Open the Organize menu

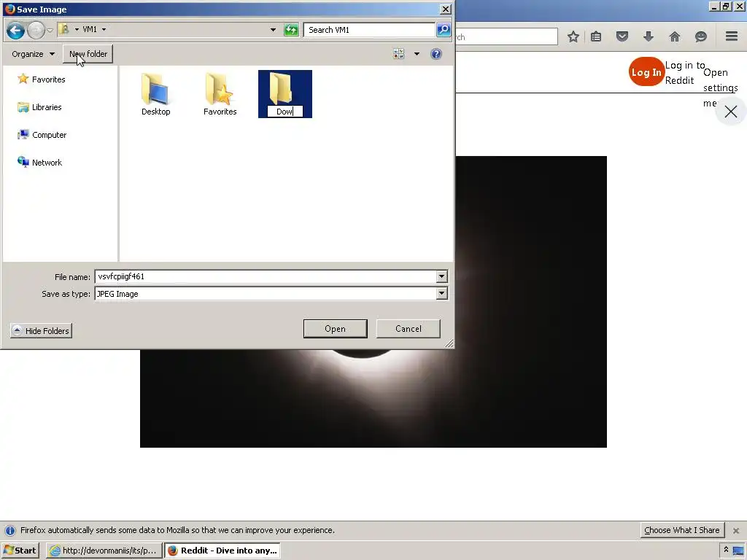click(x=33, y=54)
